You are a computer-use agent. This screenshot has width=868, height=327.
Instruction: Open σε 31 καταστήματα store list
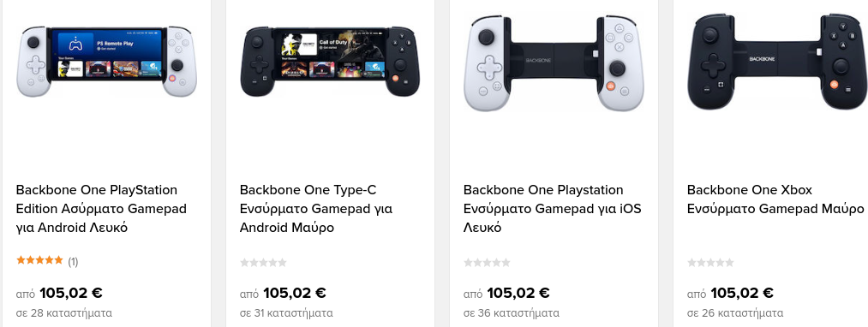(286, 313)
